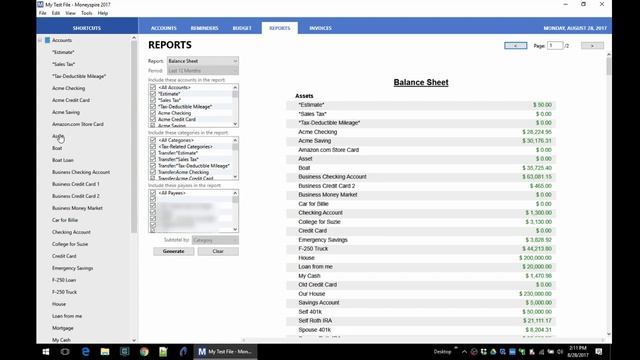The width and height of the screenshot is (640, 360).
Task: Go to the previous report page
Action: pyautogui.click(x=516, y=46)
